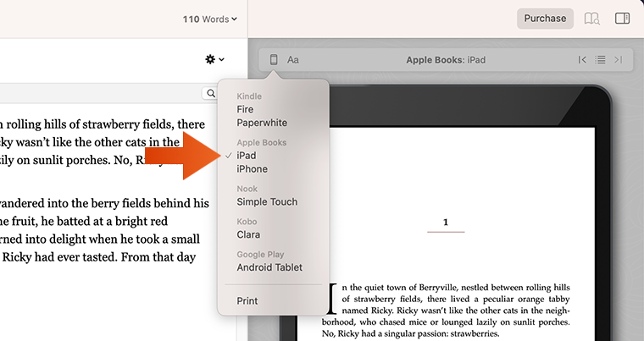Open the Aa font settings in preview

point(293,60)
